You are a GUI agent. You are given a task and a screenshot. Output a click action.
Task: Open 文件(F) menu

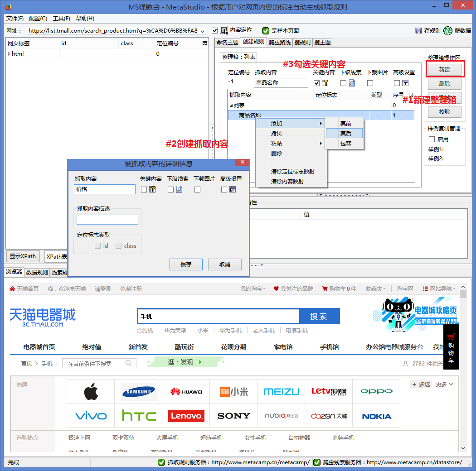(15, 19)
